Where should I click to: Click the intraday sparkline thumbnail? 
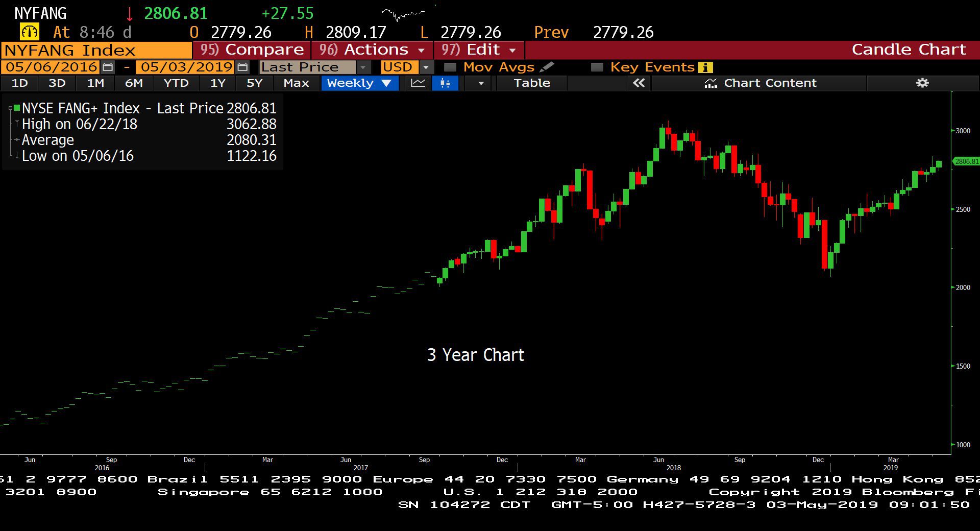403,14
